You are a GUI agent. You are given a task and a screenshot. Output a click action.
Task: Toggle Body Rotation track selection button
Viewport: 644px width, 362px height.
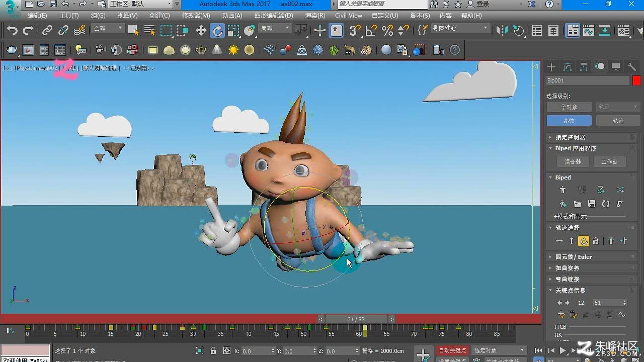584,241
